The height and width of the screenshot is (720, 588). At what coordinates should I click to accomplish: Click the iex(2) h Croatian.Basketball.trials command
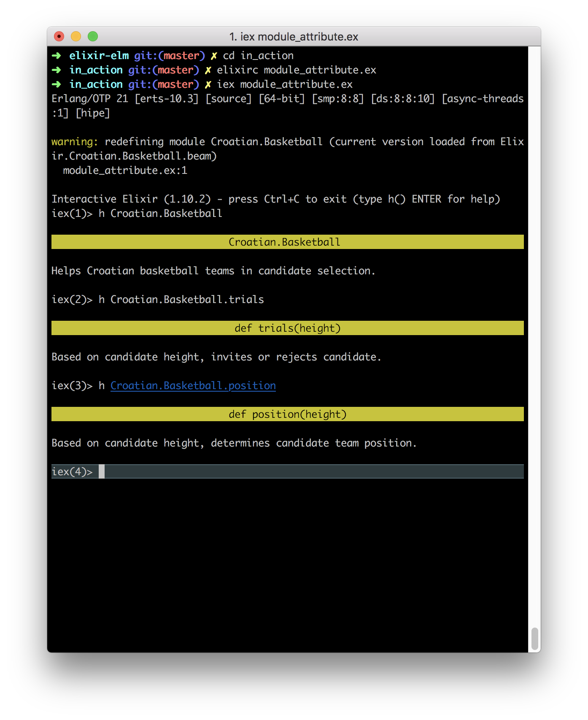tap(158, 300)
